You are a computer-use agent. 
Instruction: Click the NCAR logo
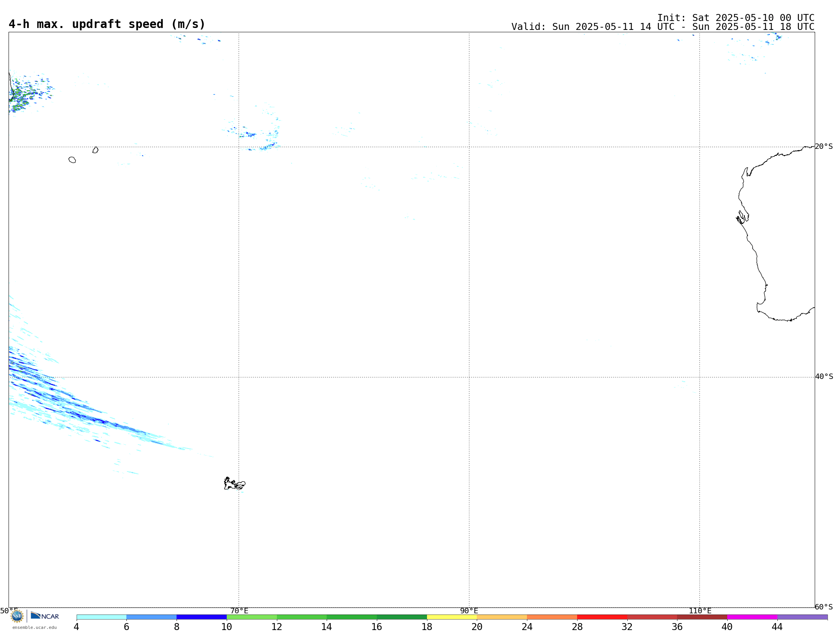pyautogui.click(x=45, y=616)
